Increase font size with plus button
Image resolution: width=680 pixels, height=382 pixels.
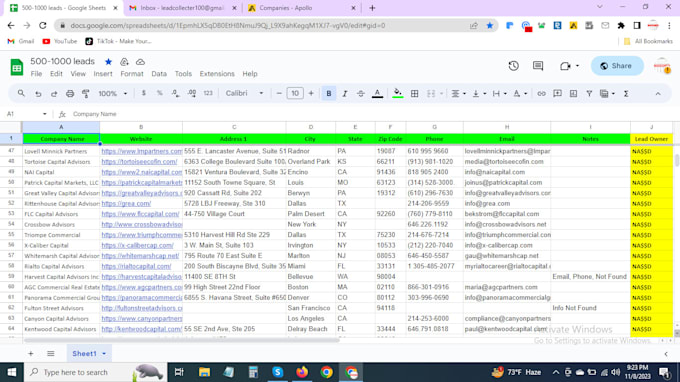click(x=311, y=93)
